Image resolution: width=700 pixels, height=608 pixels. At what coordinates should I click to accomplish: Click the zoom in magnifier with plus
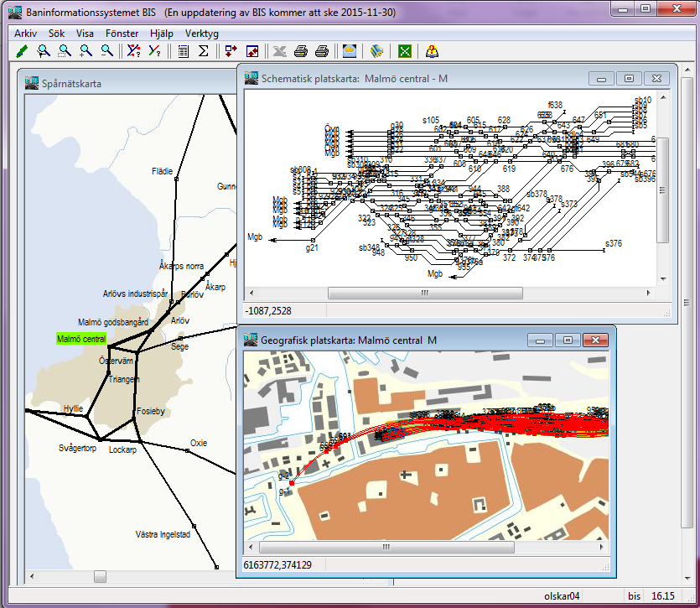click(x=86, y=51)
